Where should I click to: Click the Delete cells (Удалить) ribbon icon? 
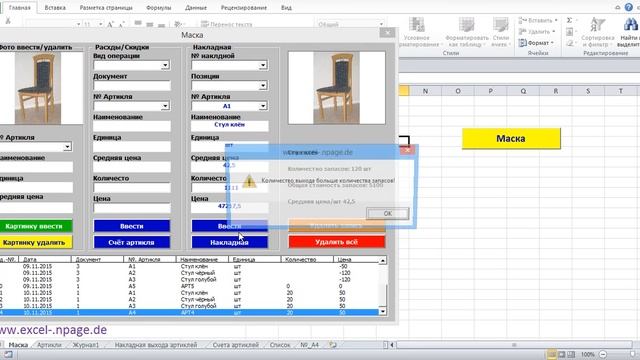[522, 31]
